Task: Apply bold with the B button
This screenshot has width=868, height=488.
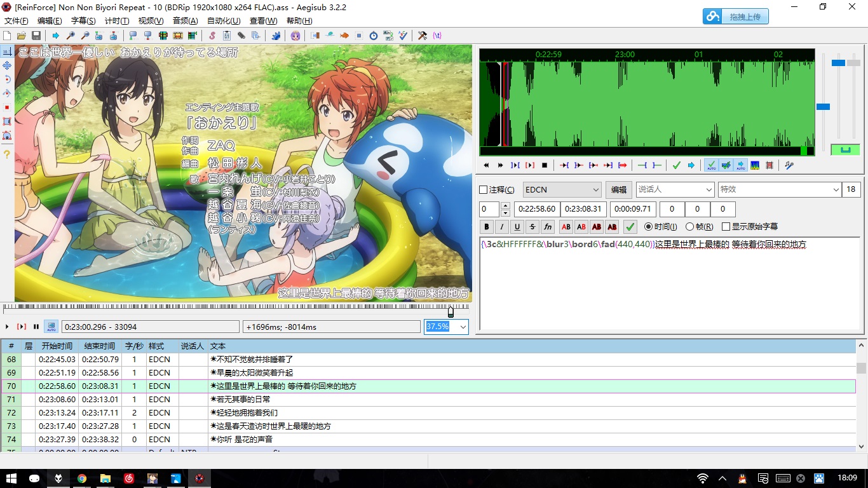Action: (487, 227)
